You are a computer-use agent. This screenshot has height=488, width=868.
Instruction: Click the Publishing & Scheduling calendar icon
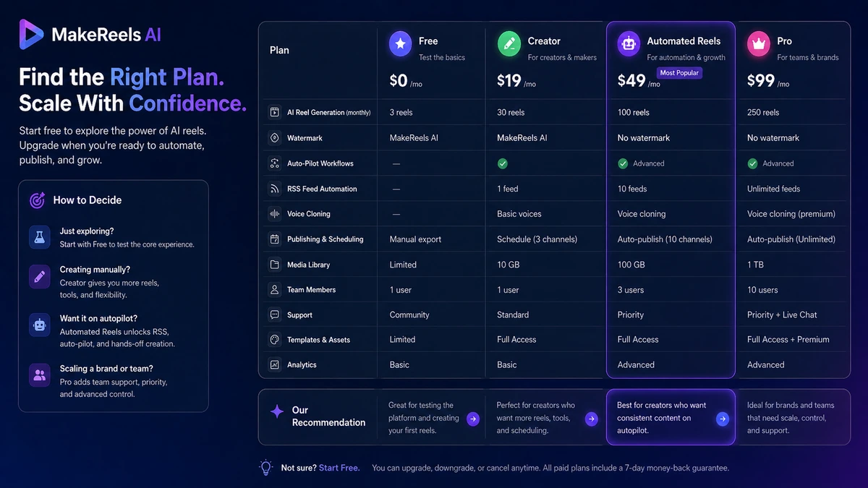point(275,239)
